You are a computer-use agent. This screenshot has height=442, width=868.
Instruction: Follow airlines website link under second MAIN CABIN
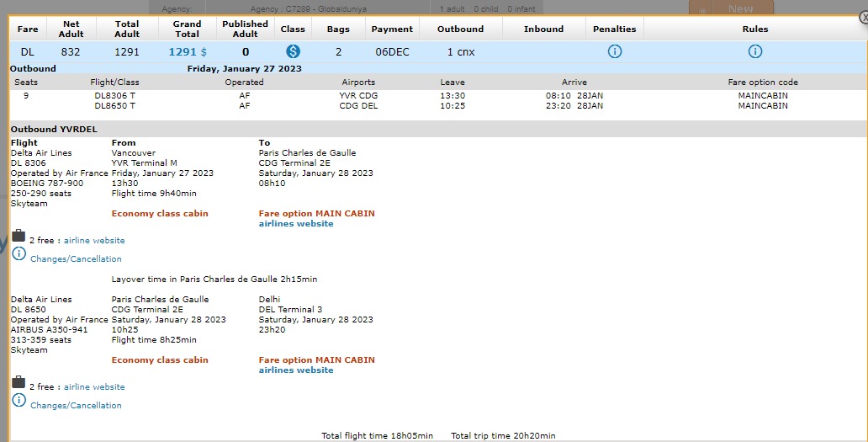tap(296, 370)
